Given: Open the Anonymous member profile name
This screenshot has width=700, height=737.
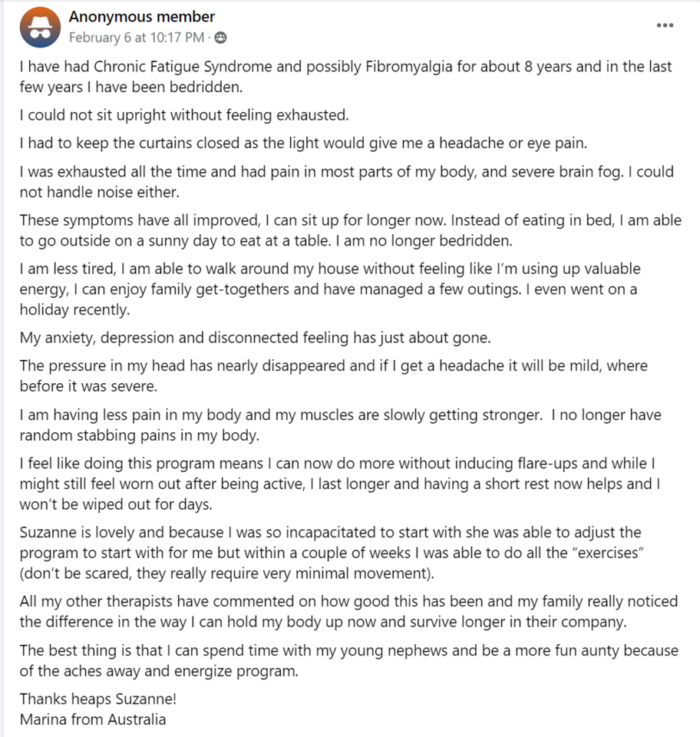Looking at the screenshot, I should 142,16.
